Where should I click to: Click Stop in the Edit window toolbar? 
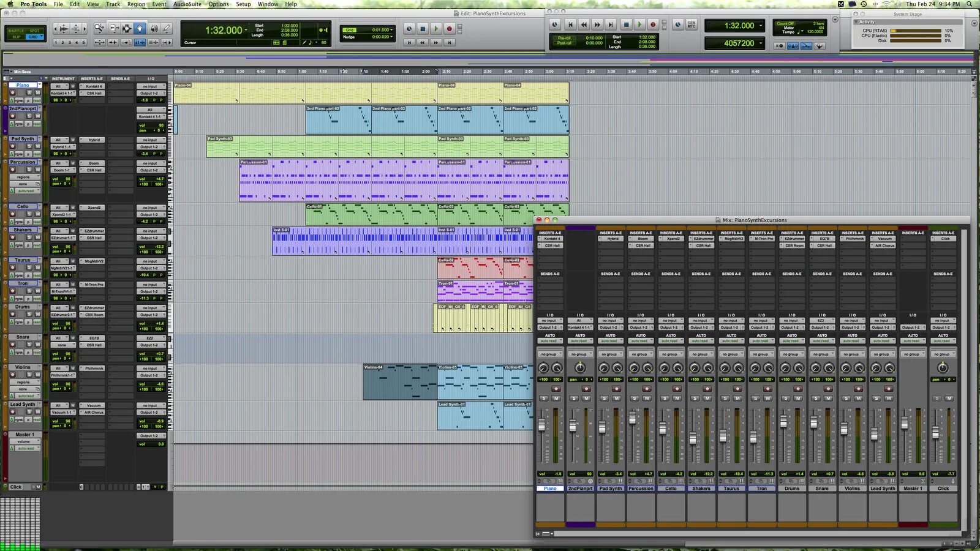pos(422,29)
